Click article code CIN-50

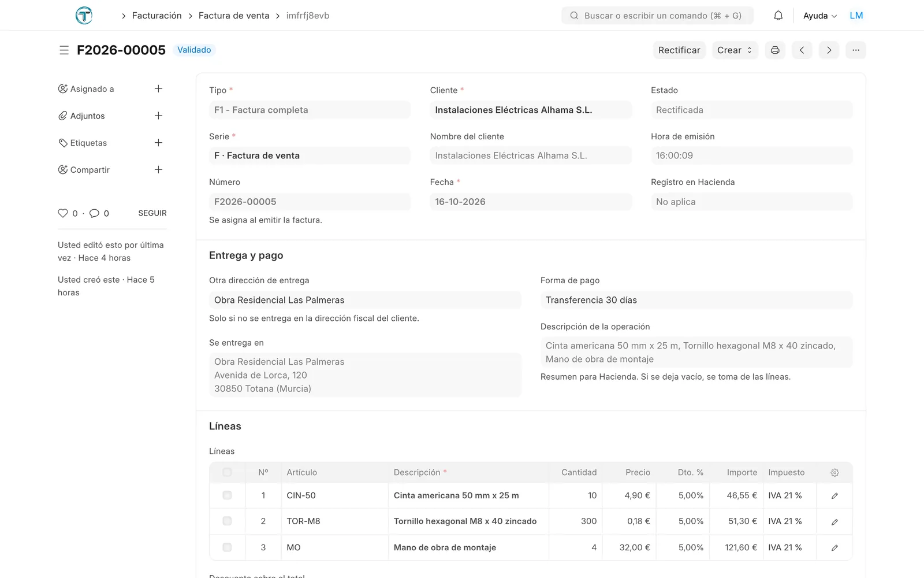(301, 495)
